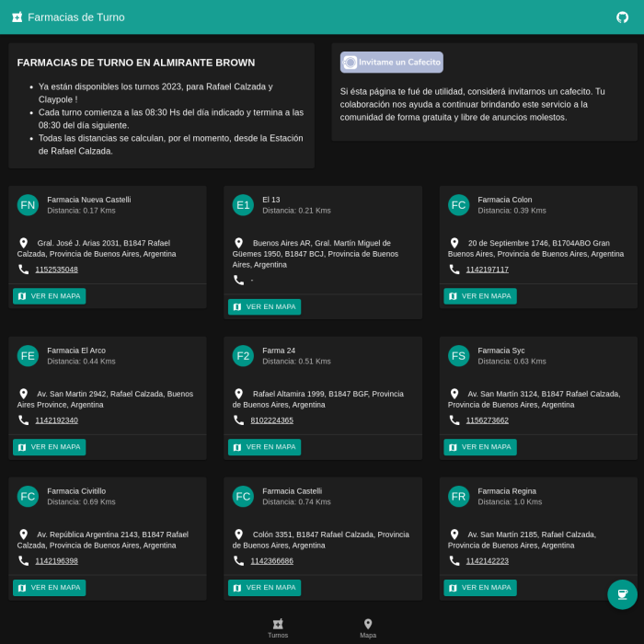
Task: Click the Farmacias de Turno header title
Action: 76,17
